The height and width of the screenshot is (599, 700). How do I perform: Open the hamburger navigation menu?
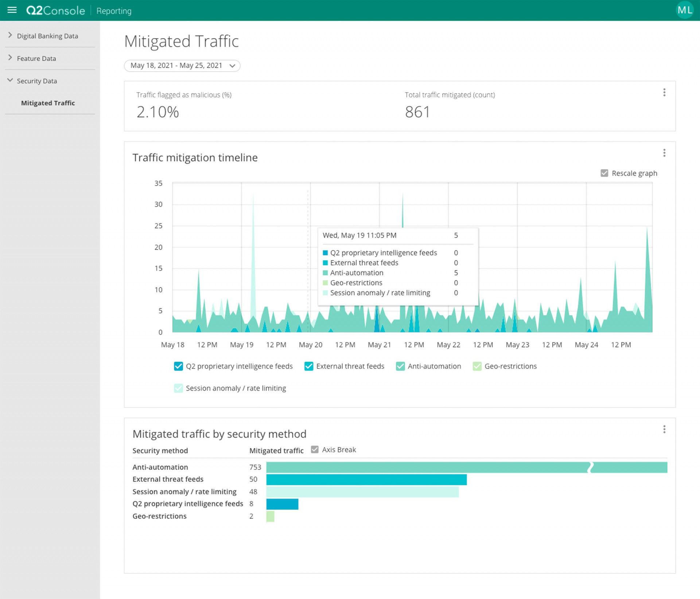click(x=12, y=10)
